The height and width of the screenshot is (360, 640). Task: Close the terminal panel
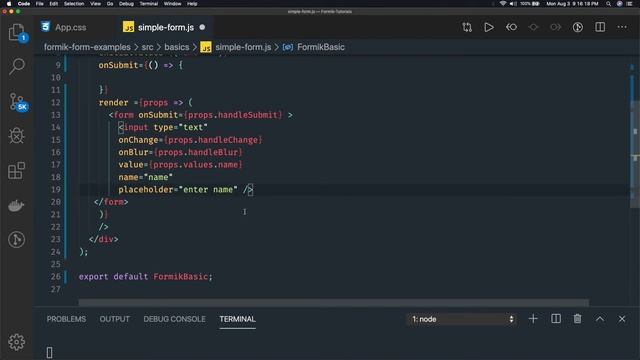[622, 319]
